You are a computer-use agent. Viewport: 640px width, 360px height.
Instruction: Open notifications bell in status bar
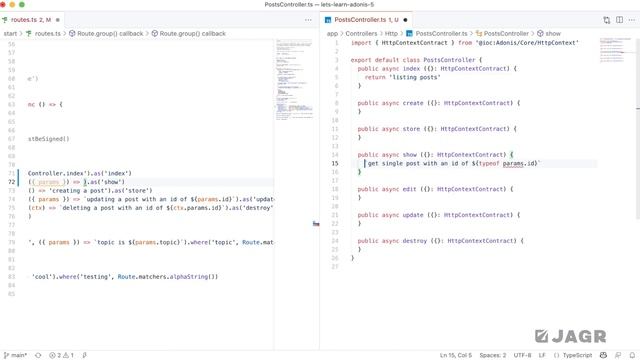click(x=632, y=355)
